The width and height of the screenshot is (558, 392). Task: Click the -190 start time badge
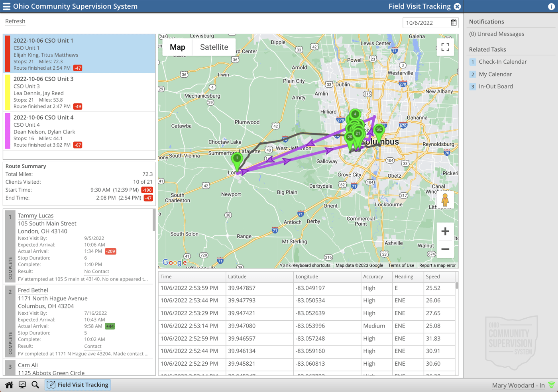[147, 190]
